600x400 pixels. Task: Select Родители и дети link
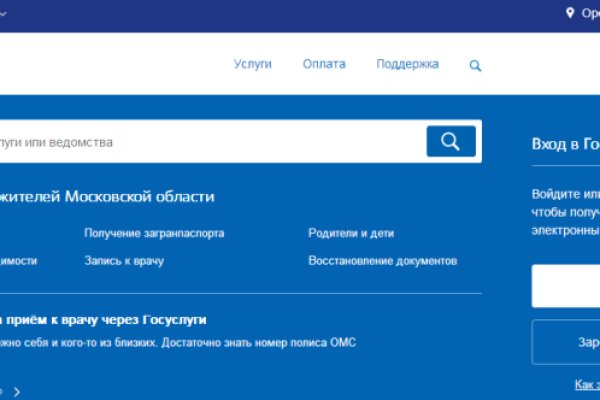click(351, 233)
